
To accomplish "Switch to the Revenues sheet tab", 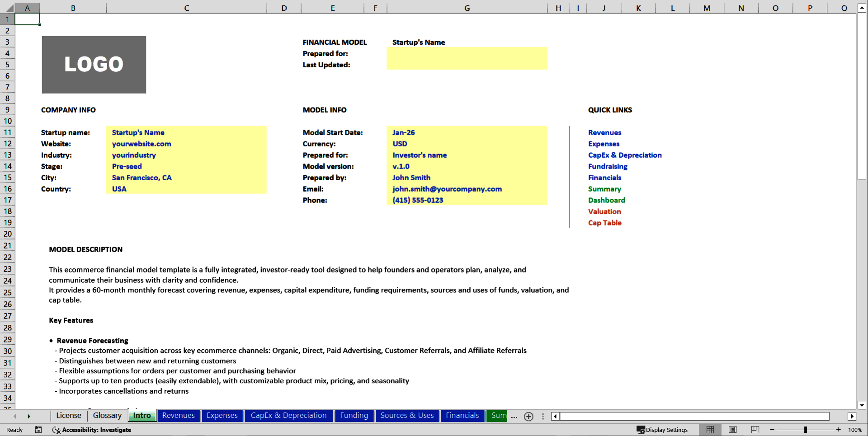I will pos(179,416).
